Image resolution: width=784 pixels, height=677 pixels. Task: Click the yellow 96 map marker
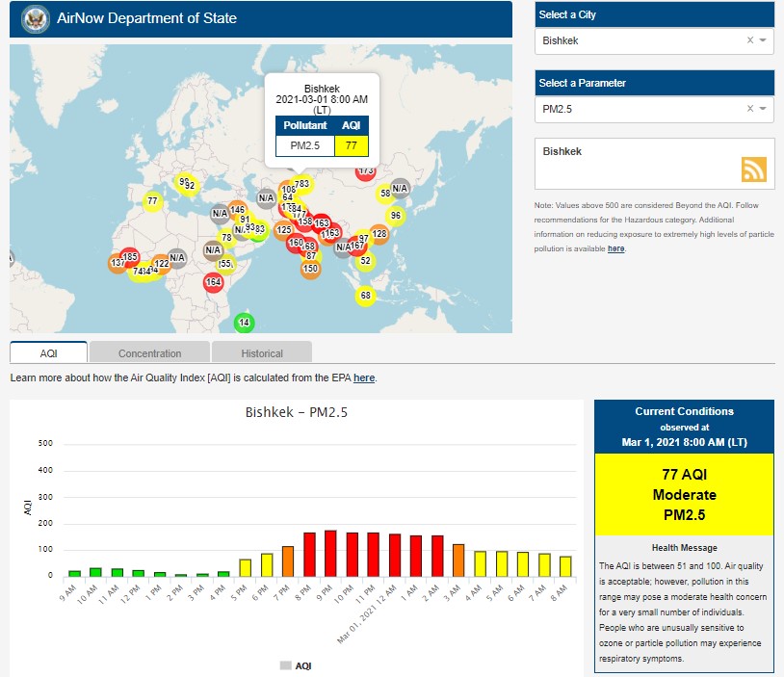click(x=395, y=216)
